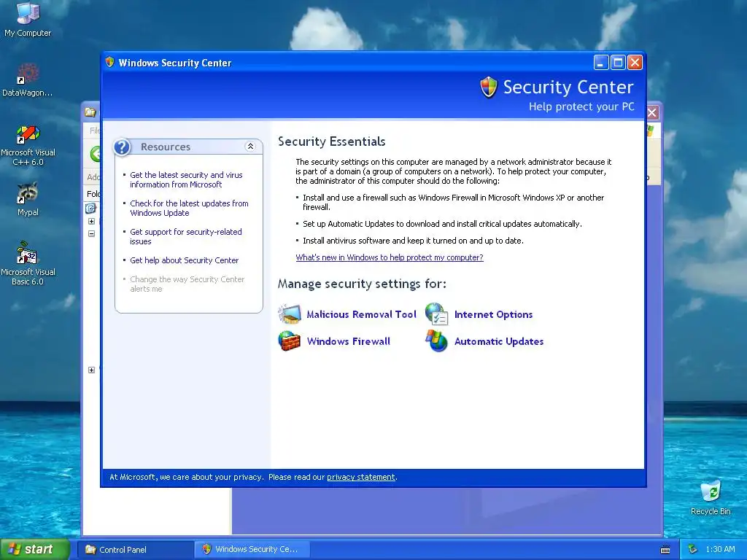Click the shield icon in Security Center title bar
747x560 pixels.
110,63
